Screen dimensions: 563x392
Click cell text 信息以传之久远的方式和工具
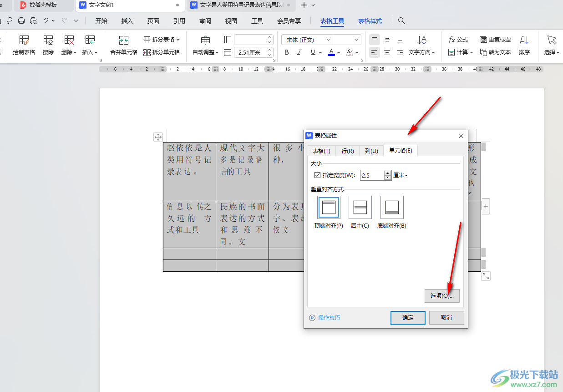point(189,218)
